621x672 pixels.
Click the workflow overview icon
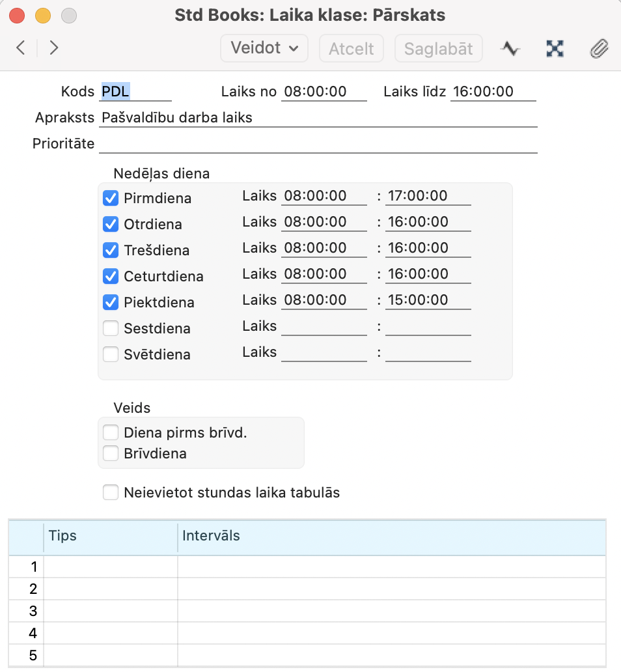(555, 49)
